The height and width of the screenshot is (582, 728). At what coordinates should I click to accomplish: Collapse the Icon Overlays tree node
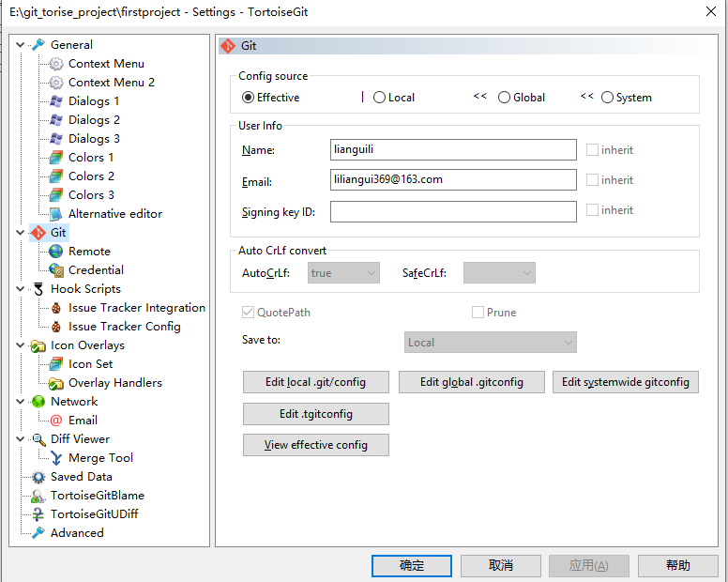tap(20, 345)
